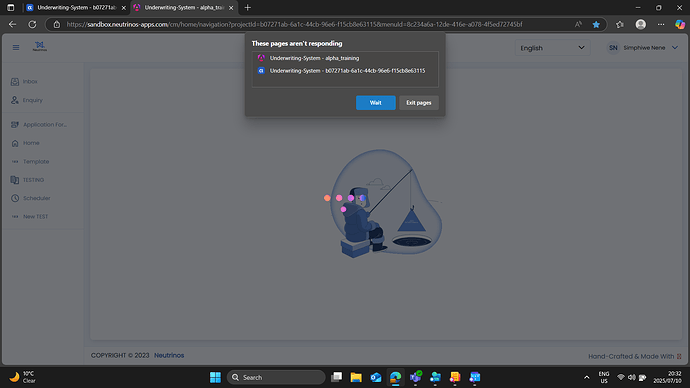
Task: Open Outlook from the taskbar
Action: [376, 377]
